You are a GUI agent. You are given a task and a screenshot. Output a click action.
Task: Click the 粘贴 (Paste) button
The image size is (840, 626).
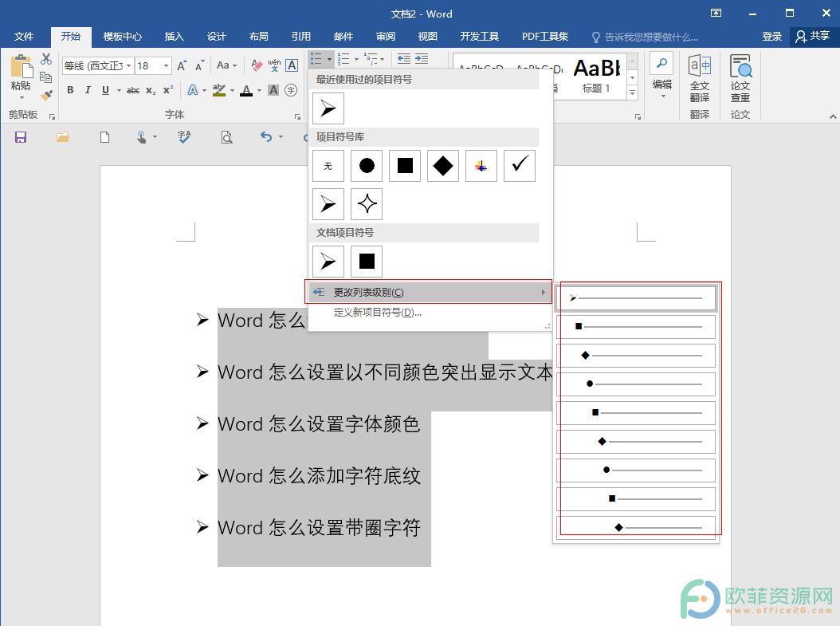(21, 77)
